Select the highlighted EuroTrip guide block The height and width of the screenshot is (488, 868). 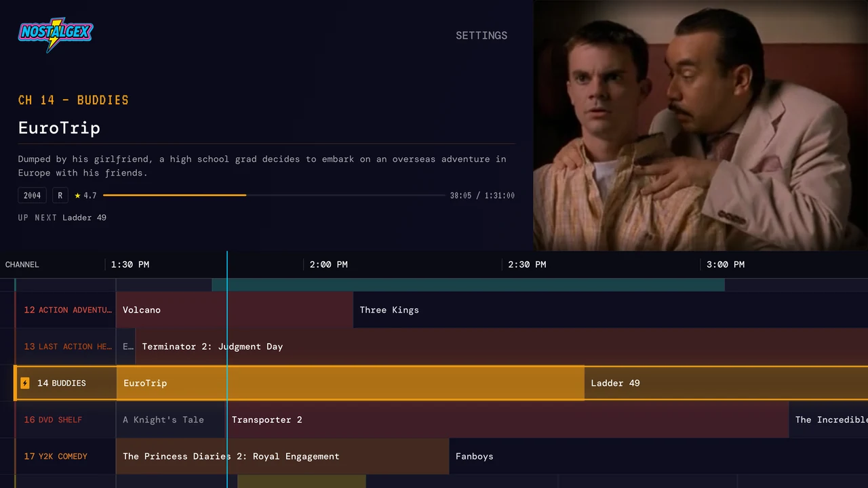coord(350,383)
